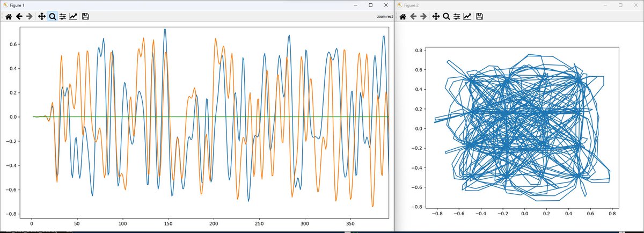Click the green zero line in Figure 1 plot

(215, 116)
